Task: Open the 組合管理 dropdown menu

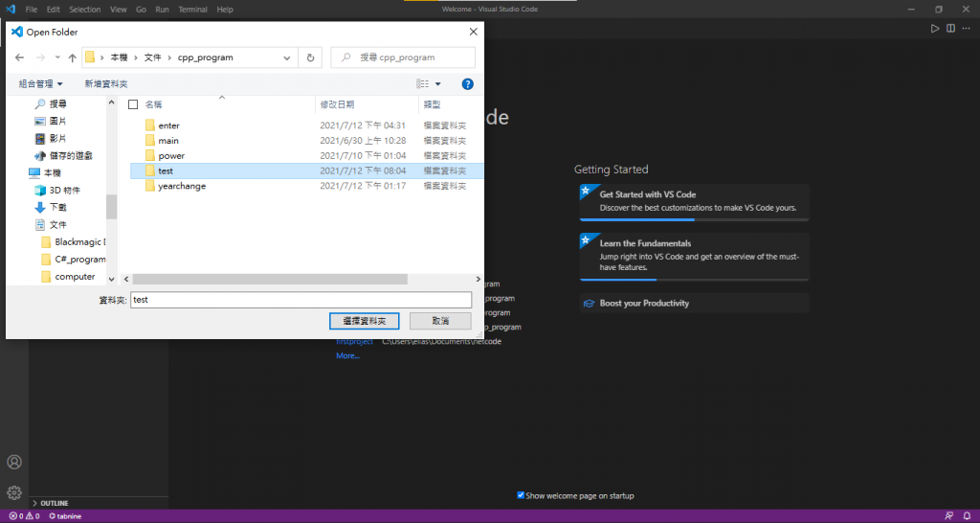Action: click(x=41, y=84)
